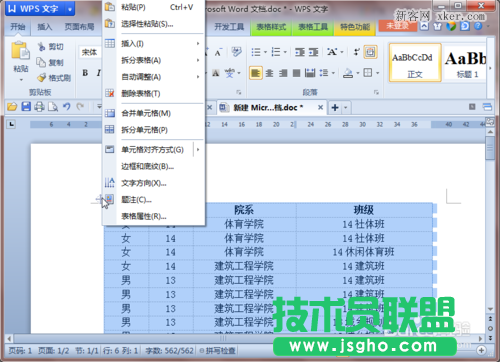This screenshot has width=500, height=362.
Task: Click the ruler tab stop selector
Action: tap(12, 124)
